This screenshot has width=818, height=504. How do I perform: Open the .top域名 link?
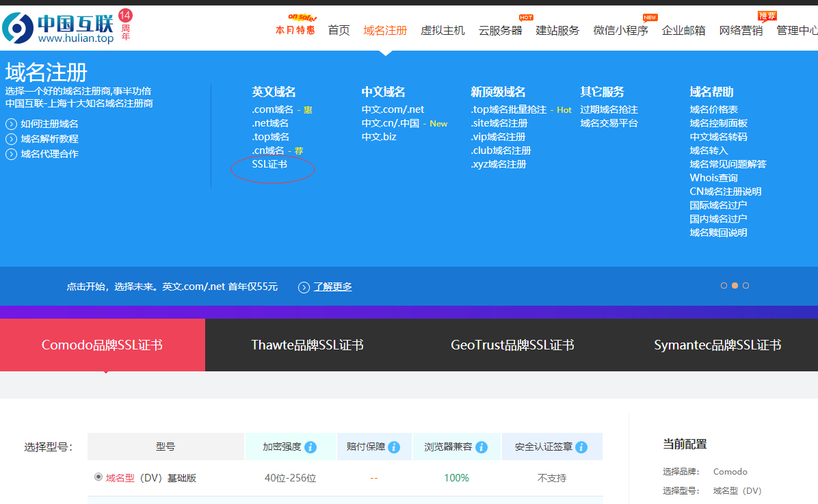pos(270,137)
